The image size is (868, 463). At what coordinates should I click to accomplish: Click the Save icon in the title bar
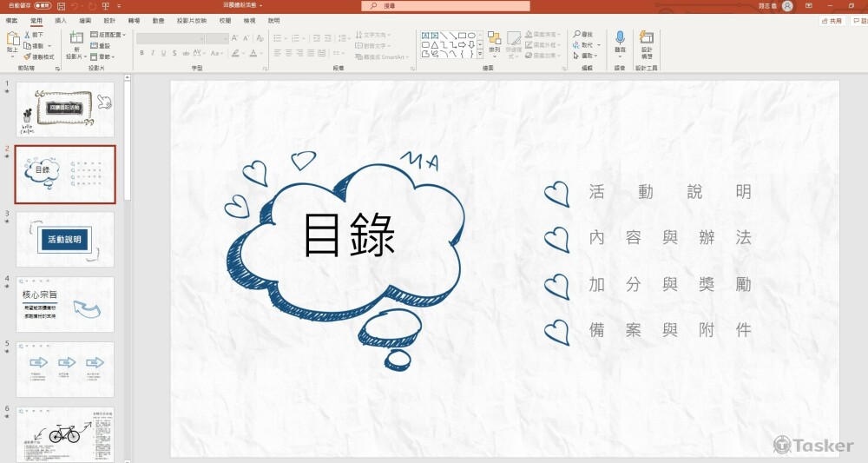(x=62, y=5)
